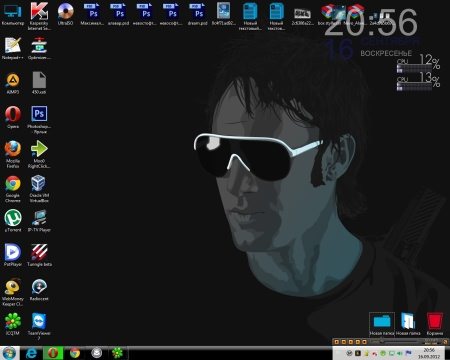Select the blue Новая папка folder icon
450x360 pixels.
click(382, 324)
